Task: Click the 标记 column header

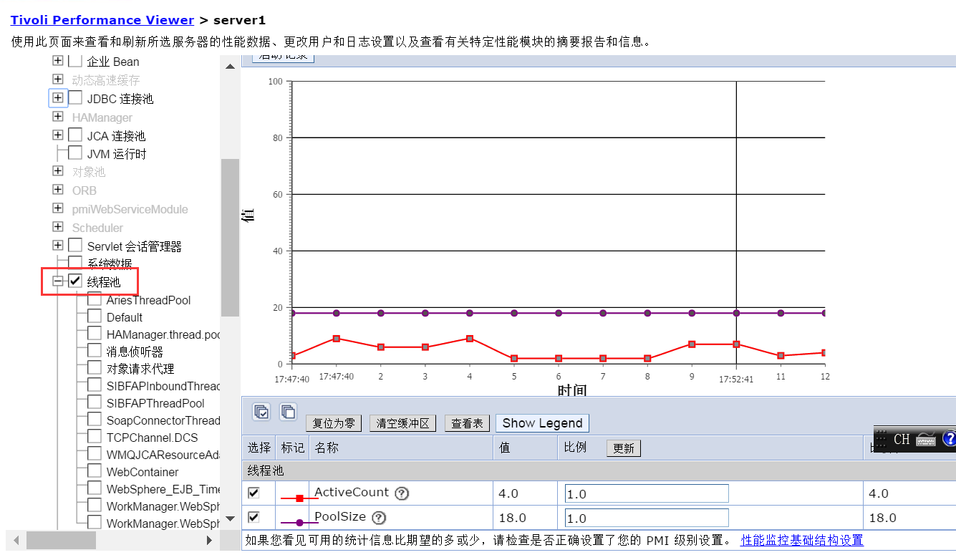Action: pyautogui.click(x=293, y=448)
